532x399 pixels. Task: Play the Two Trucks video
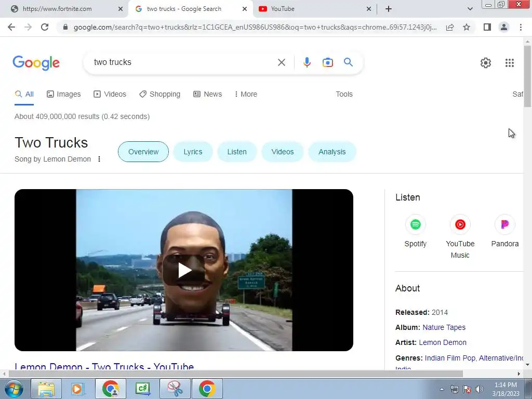click(184, 270)
